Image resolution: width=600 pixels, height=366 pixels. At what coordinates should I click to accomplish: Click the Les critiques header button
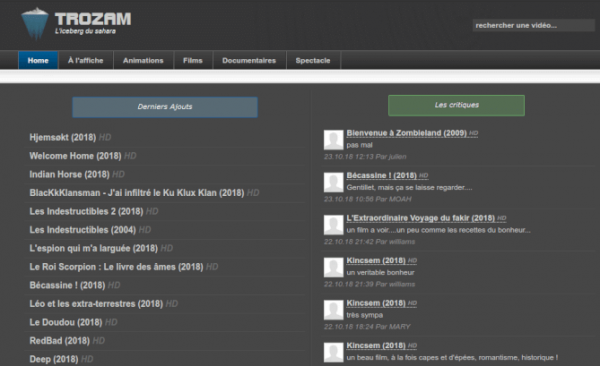coord(457,105)
